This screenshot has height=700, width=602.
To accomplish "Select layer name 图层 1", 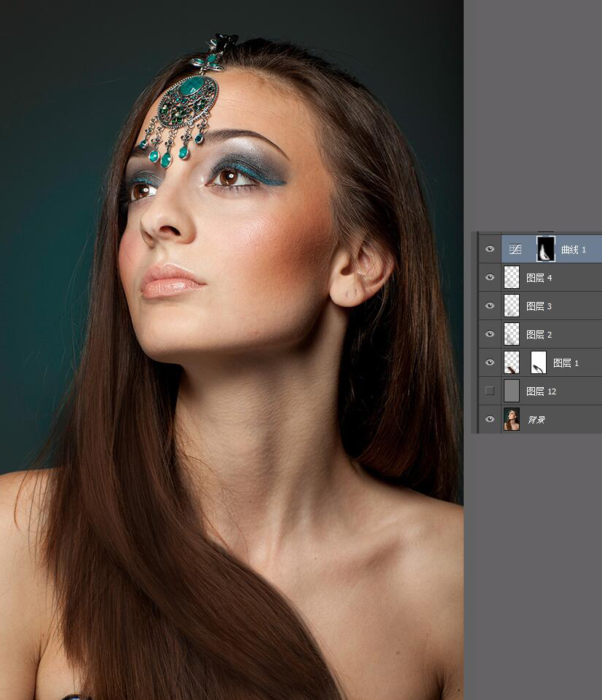I will pyautogui.click(x=566, y=363).
